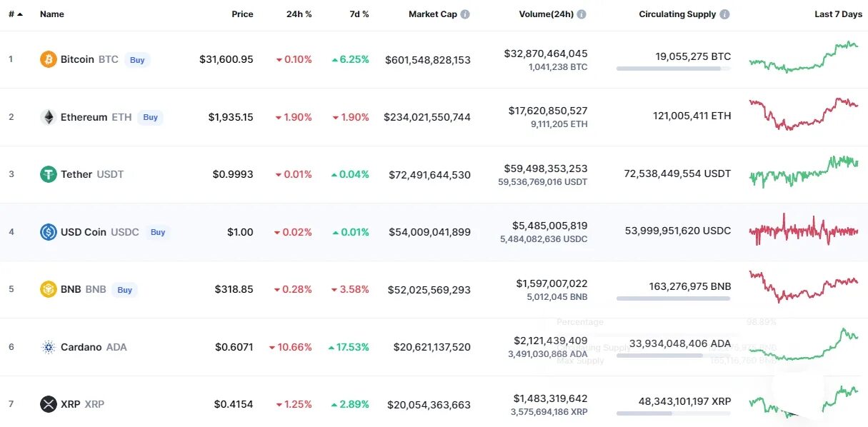Viewport: 868px width, 427px height.
Task: Open Ethereum last 7 days sparkline chart
Action: [x=804, y=114]
